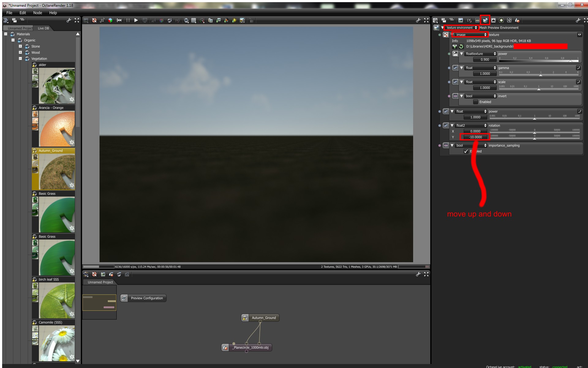Select the _Planecircle_1000mtr.obj node
This screenshot has width=588, height=368.
click(251, 347)
